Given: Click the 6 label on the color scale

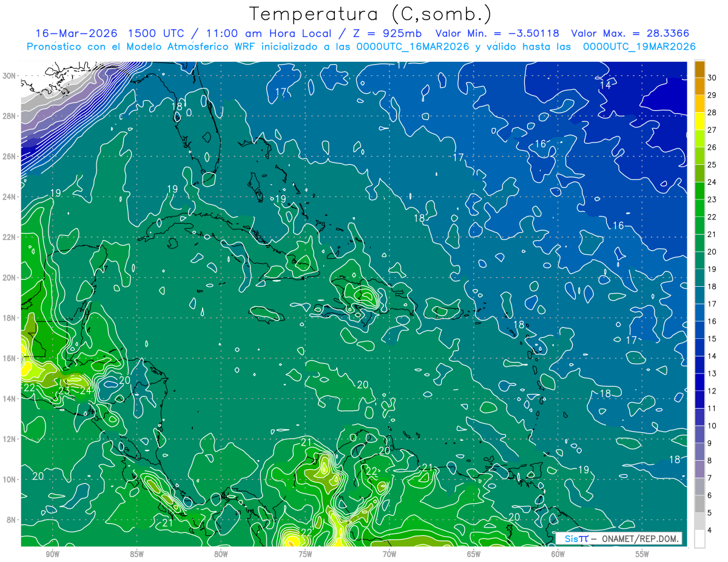Looking at the screenshot, I should 710,495.
